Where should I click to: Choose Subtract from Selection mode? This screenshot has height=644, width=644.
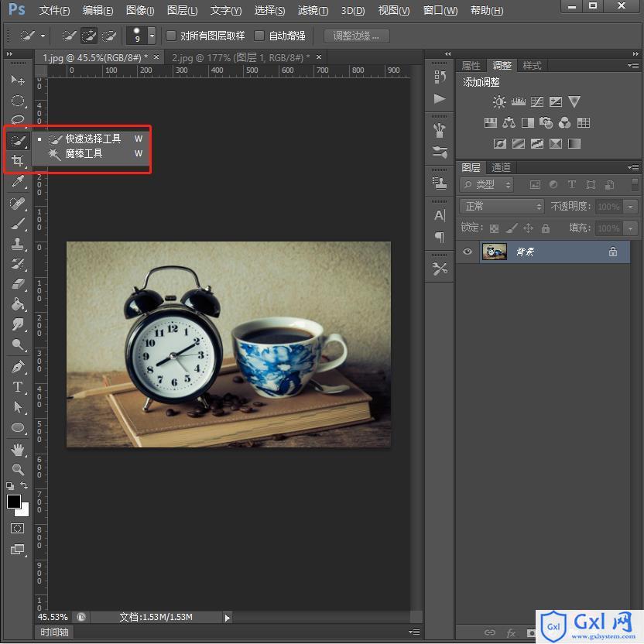[109, 36]
